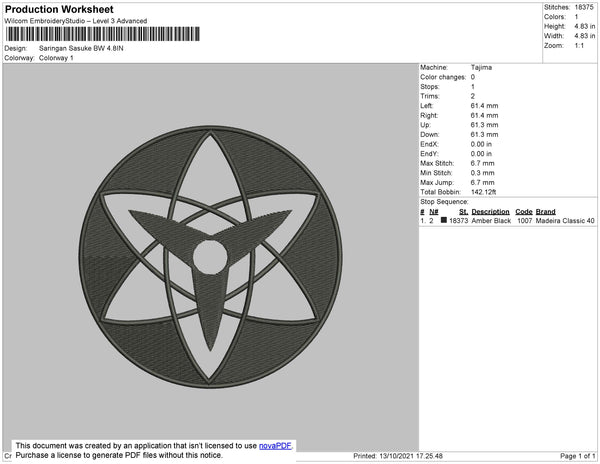
Task: Select the 'Stops:' label
Action: coord(430,87)
